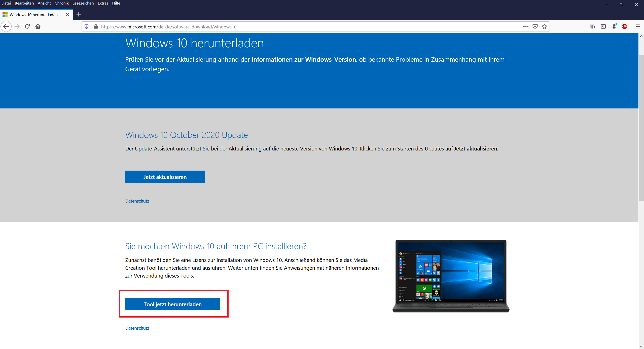This screenshot has height=349, width=644.
Task: Open the Lesezeichen menu
Action: (83, 3)
